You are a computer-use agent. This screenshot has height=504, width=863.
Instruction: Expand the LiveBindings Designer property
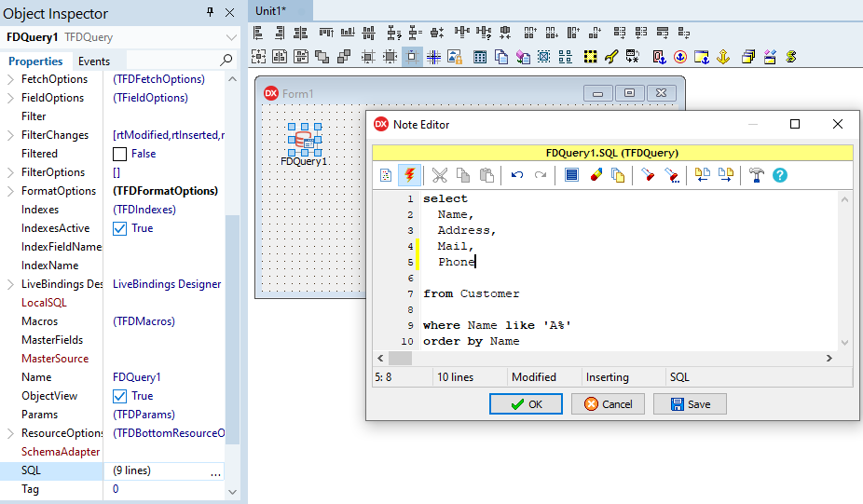[10, 284]
